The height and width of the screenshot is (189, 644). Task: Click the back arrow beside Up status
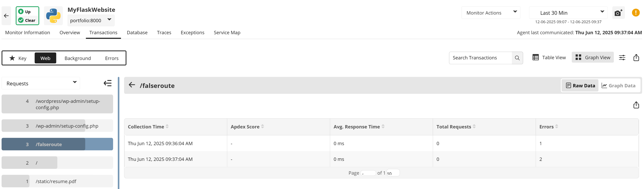click(x=6, y=16)
